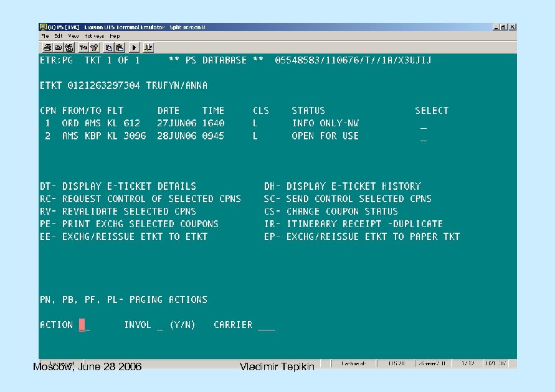
Task: Click IR- ITINERARY RECEIPT -DUPLICATE line
Action: 353,224
